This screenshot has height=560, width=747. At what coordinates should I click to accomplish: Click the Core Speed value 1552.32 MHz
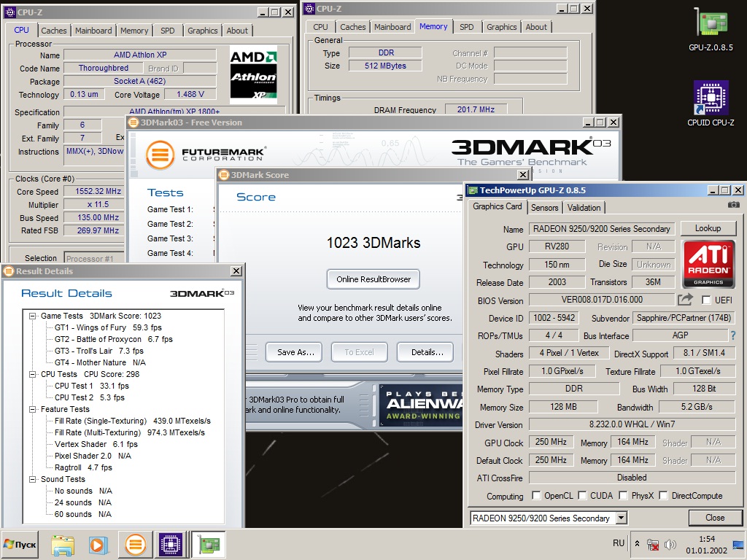point(98,191)
